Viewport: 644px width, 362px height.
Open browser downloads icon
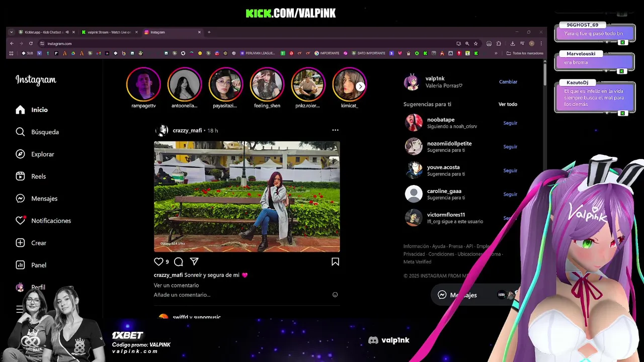point(512,43)
